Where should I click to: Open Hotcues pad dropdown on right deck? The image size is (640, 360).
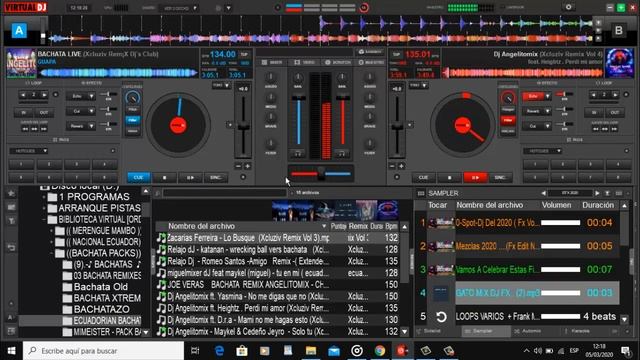tap(542, 151)
